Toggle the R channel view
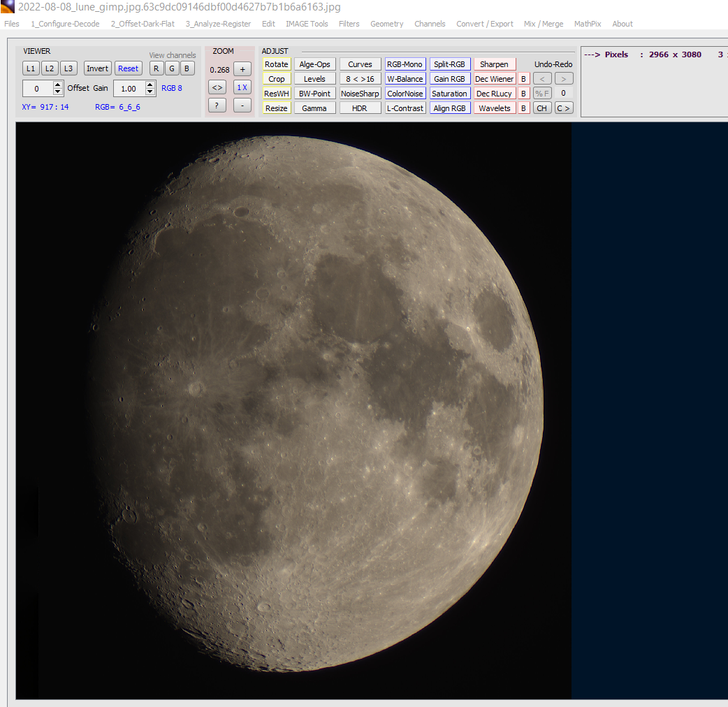 point(156,68)
